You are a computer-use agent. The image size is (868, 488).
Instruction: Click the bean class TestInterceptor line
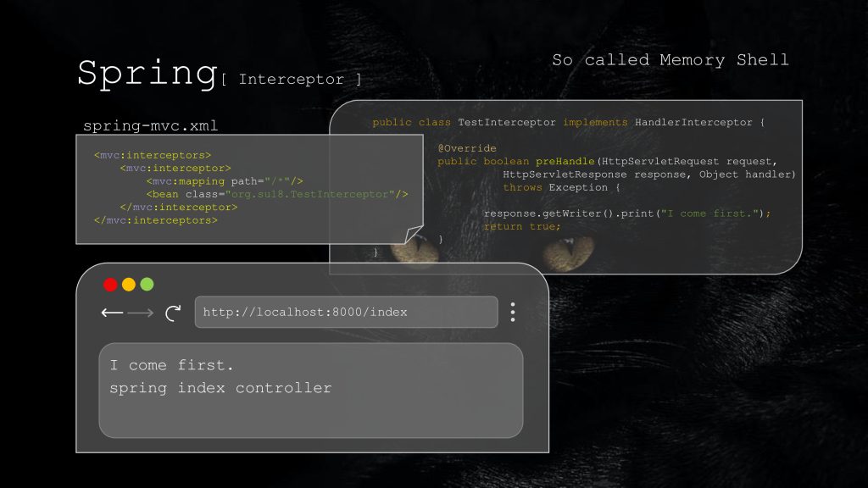point(277,194)
